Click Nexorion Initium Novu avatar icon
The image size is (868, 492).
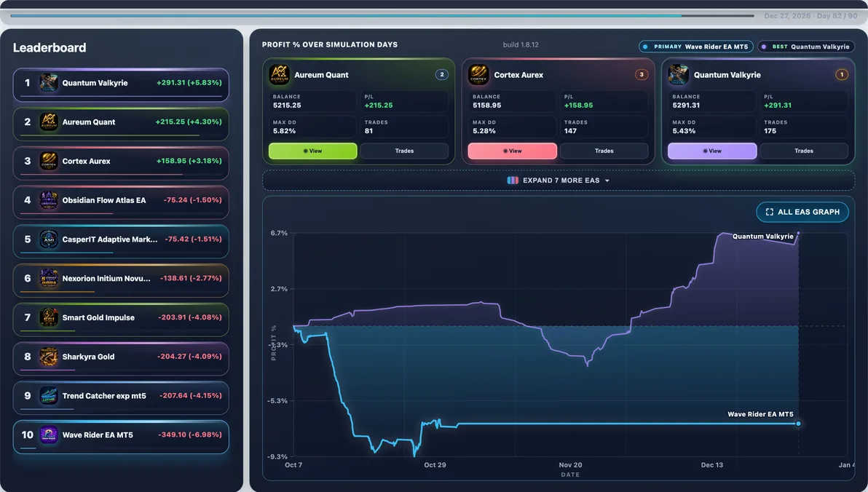[x=49, y=278]
